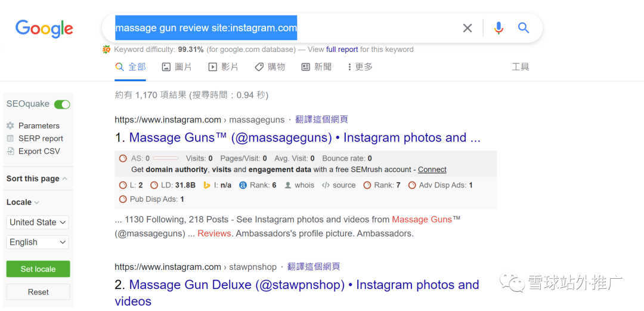Click the Export CSV icon
This screenshot has width=644, height=311.
pyautogui.click(x=10, y=152)
